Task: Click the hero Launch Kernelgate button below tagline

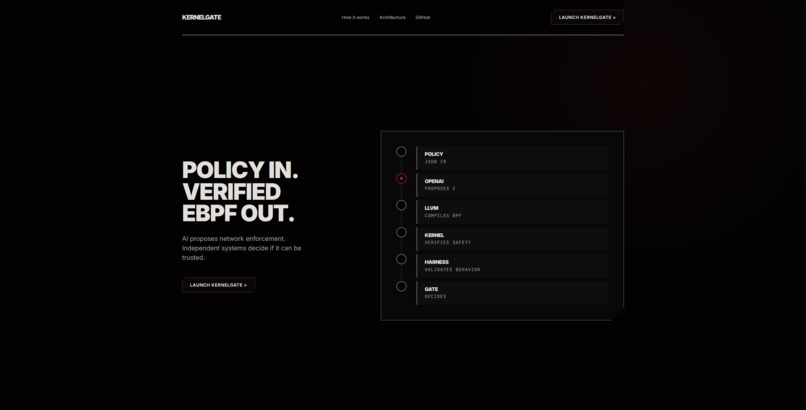Action: point(218,285)
